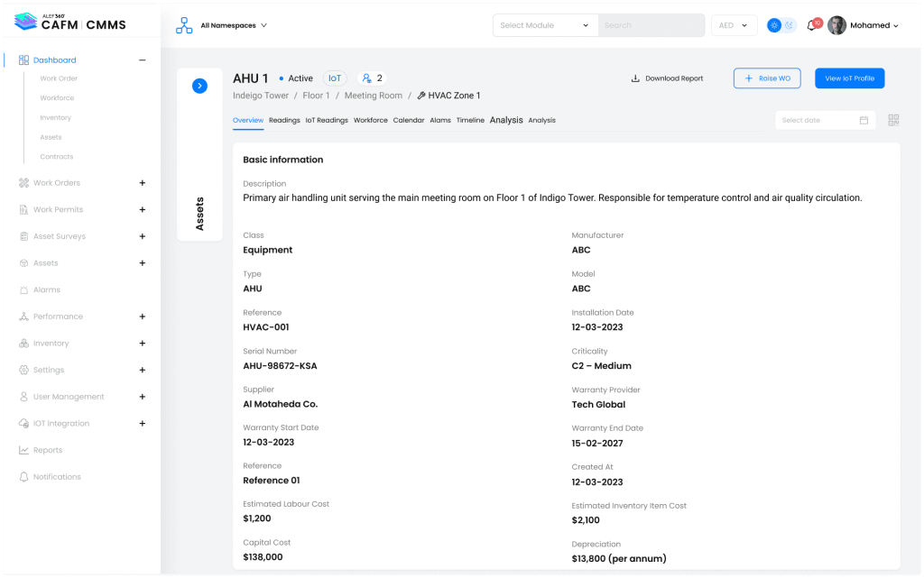Image resolution: width=924 pixels, height=578 pixels.
Task: Click the Raise WO button
Action: [x=766, y=78]
